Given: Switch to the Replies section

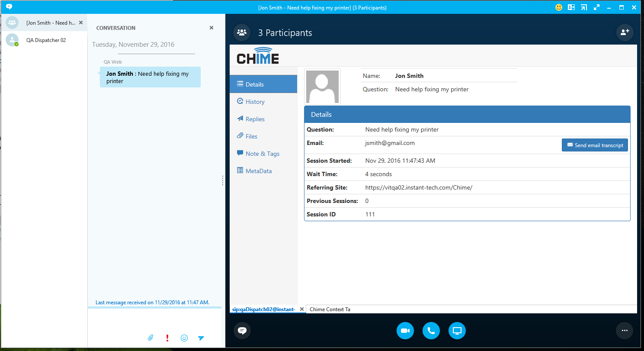Looking at the screenshot, I should pos(255,119).
